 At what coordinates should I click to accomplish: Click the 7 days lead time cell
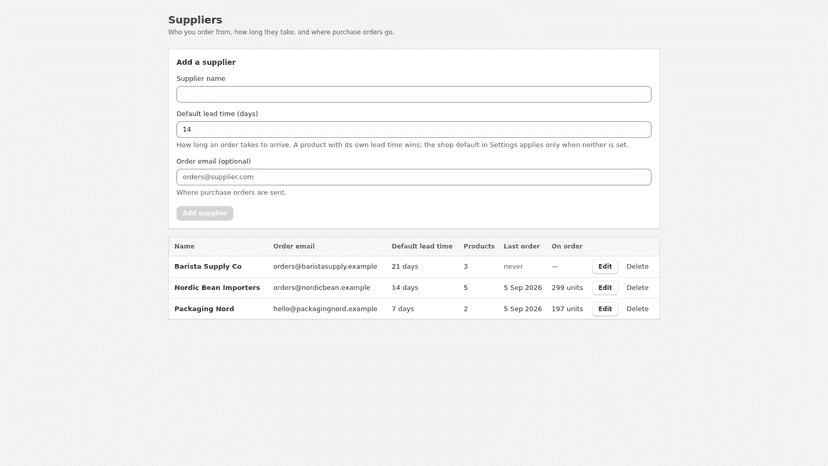(403, 309)
